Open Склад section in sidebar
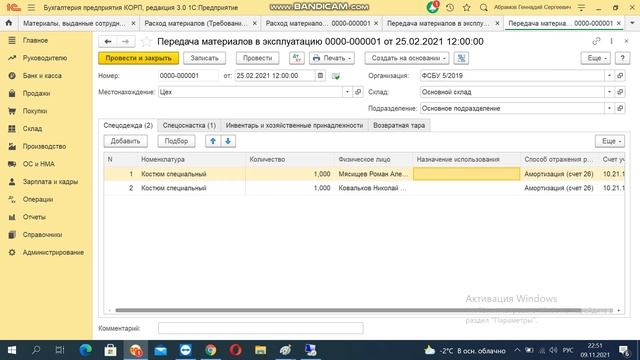This screenshot has width=640, height=360. [32, 129]
